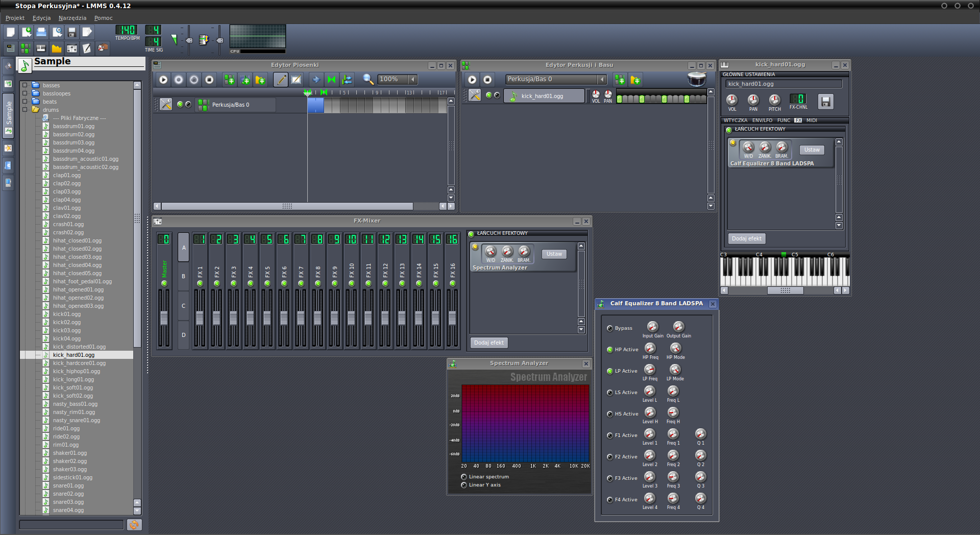Add beat/bassline in Edytor Perkusji i Basu
980x535 pixels.
pos(620,80)
